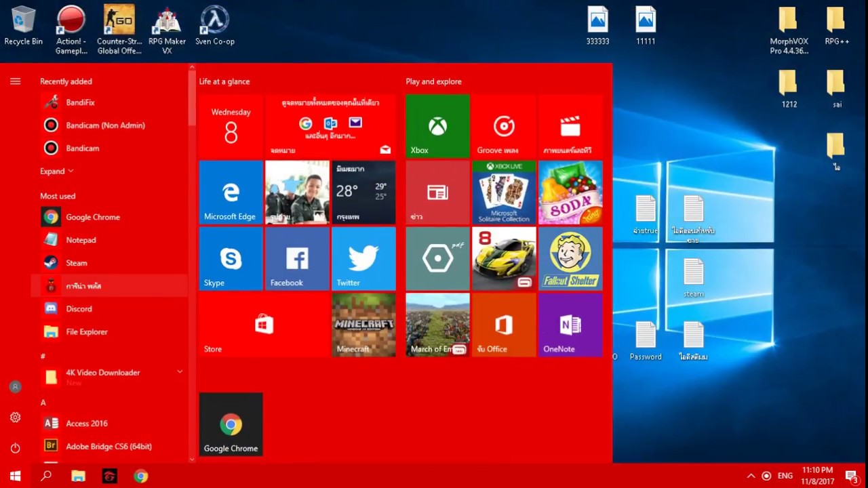Select the MorphVOX Pro folder

click(789, 29)
